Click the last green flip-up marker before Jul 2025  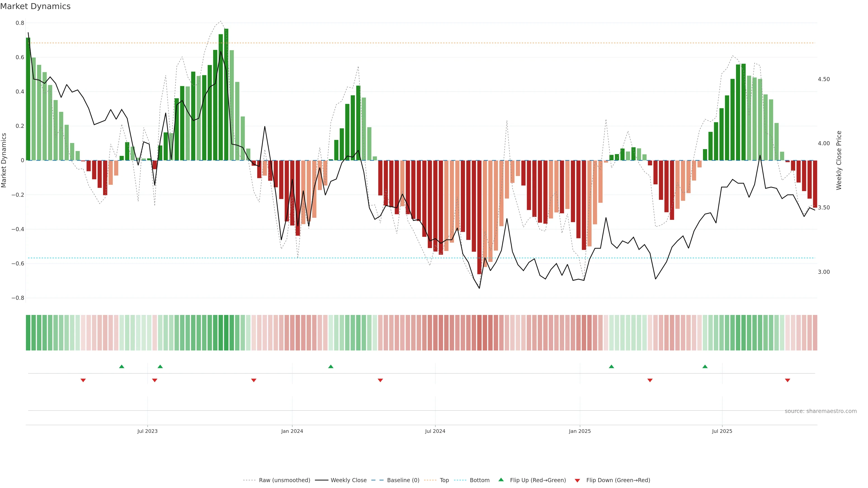(705, 366)
